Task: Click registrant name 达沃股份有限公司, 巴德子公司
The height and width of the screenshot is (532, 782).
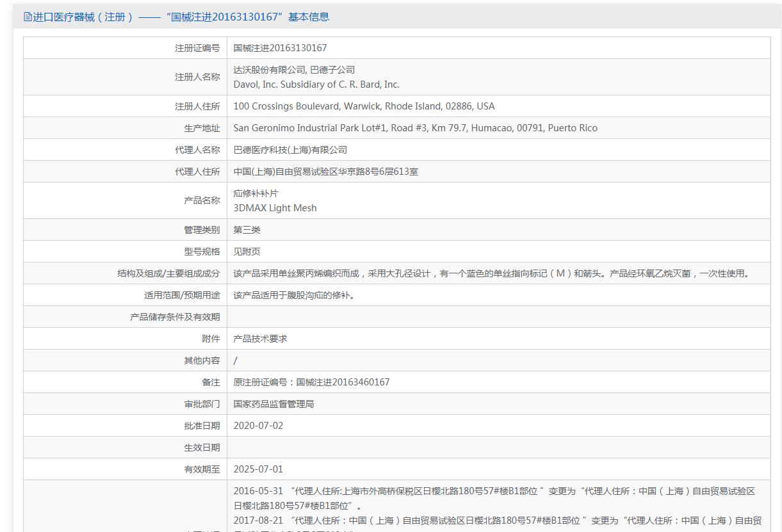Action: pyautogui.click(x=294, y=70)
